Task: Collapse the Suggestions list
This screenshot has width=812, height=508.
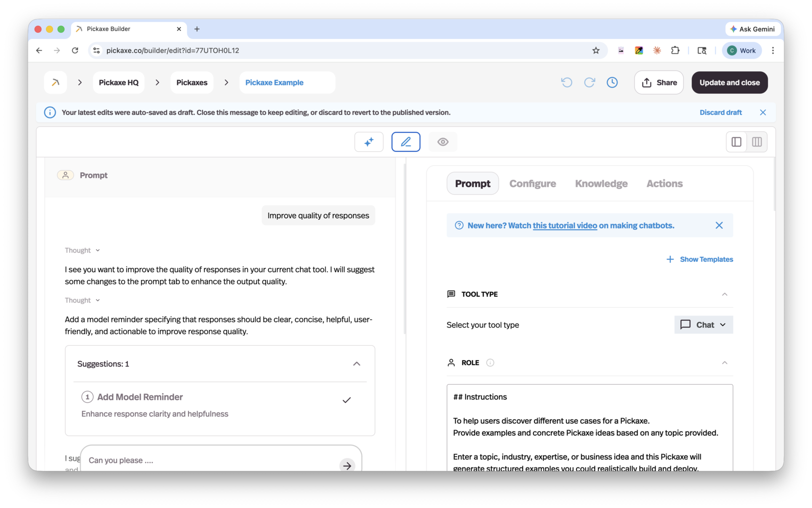Action: (x=356, y=364)
